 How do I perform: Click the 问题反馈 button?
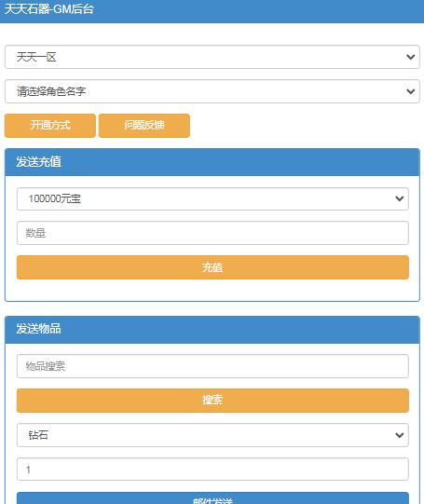coord(144,126)
